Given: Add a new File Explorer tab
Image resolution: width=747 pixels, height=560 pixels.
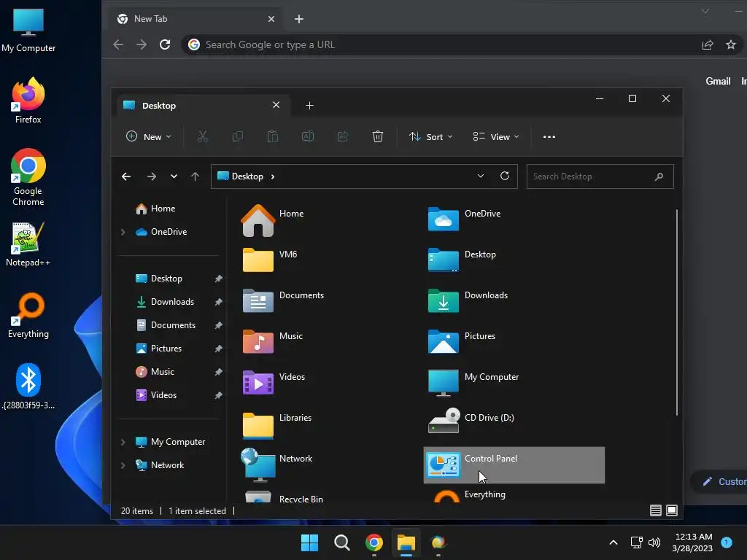Looking at the screenshot, I should pos(309,106).
